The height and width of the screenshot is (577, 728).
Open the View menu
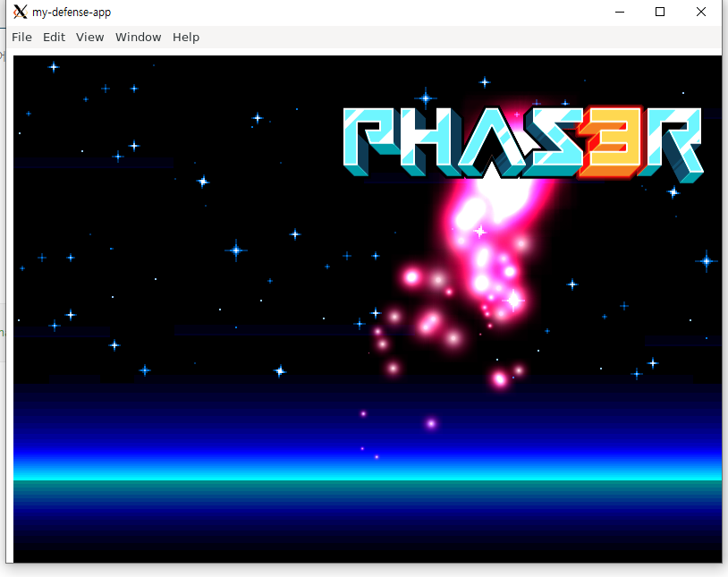pos(89,38)
